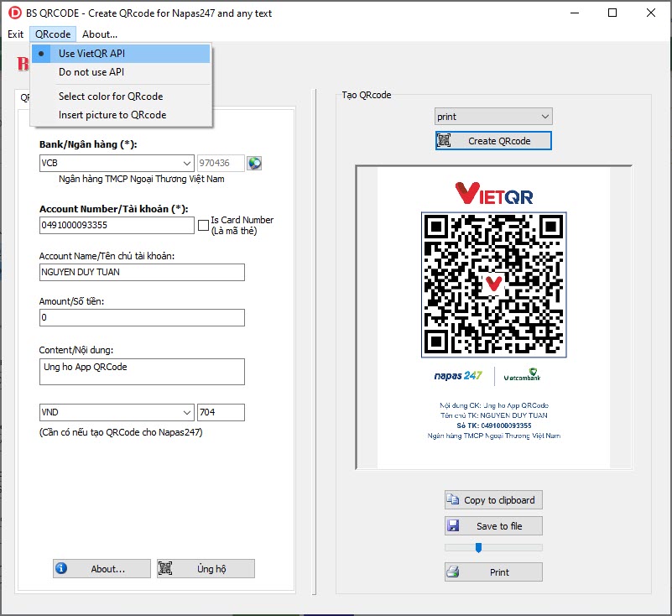Open Select color for QRcode

click(121, 97)
